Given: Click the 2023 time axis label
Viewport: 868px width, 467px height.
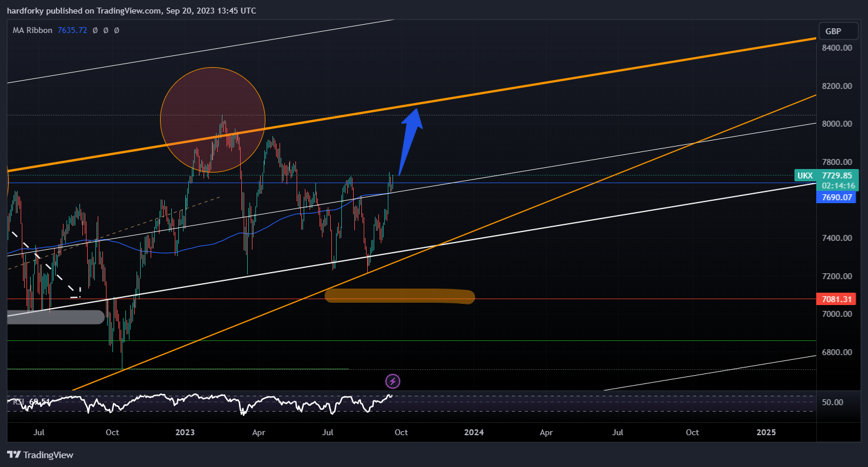Looking at the screenshot, I should (x=185, y=432).
